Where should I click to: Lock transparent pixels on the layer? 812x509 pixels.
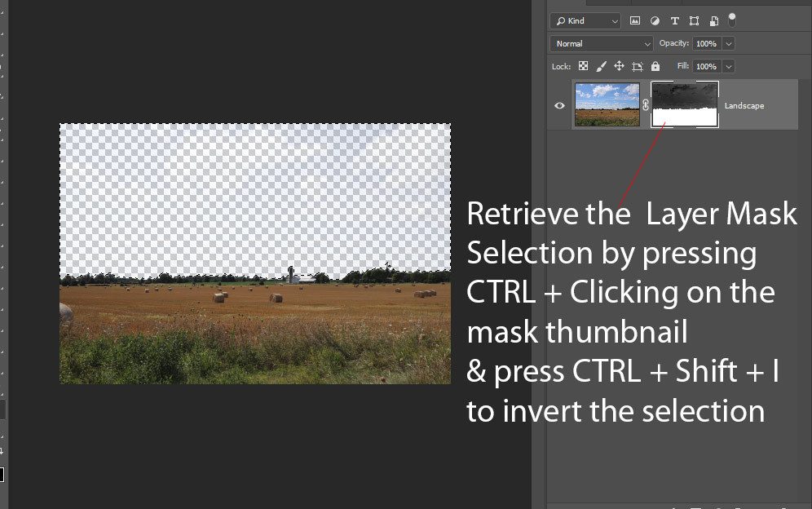(x=583, y=66)
